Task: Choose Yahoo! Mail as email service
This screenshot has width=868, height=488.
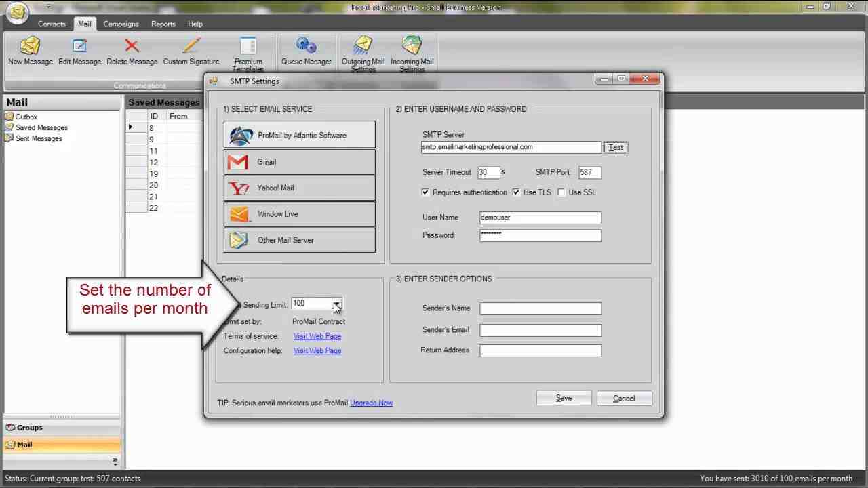Action: point(299,188)
